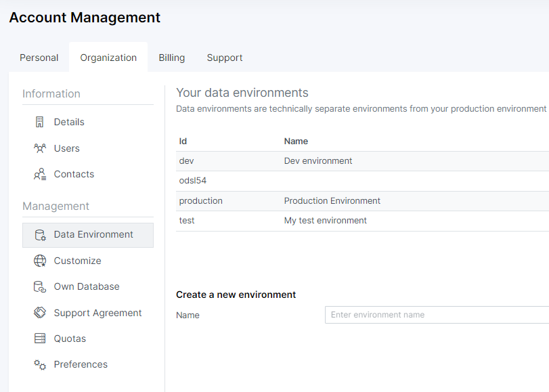Click the Support Agreement handshake icon
This screenshot has width=549, height=392.
coord(40,313)
